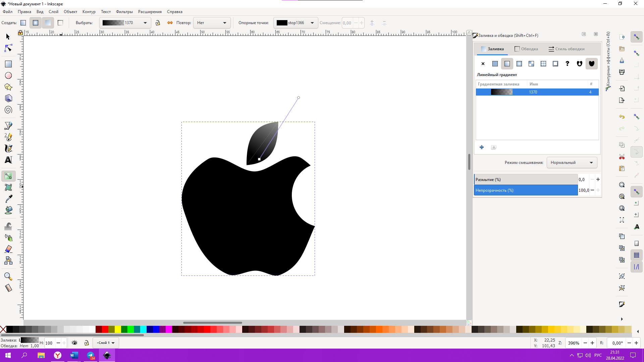Adjust the 'Размытие (%)' slider

[x=526, y=180]
